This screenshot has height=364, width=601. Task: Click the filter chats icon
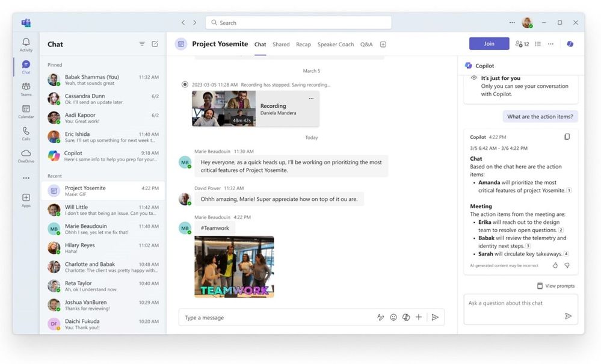pos(142,44)
